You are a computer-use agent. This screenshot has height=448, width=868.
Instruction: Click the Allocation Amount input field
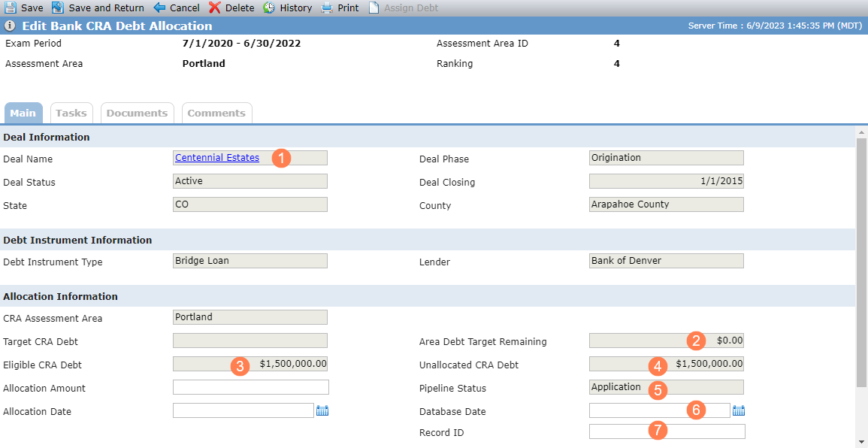[x=251, y=387]
